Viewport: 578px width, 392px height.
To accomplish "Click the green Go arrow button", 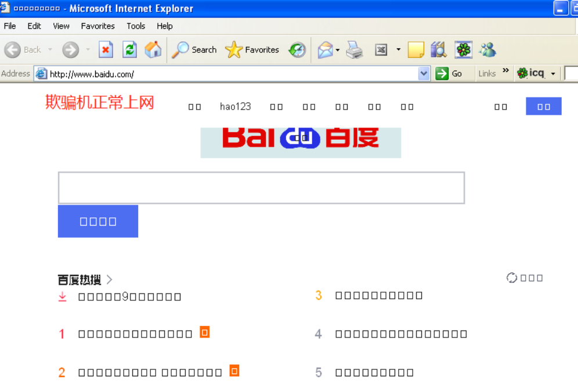I will point(442,74).
